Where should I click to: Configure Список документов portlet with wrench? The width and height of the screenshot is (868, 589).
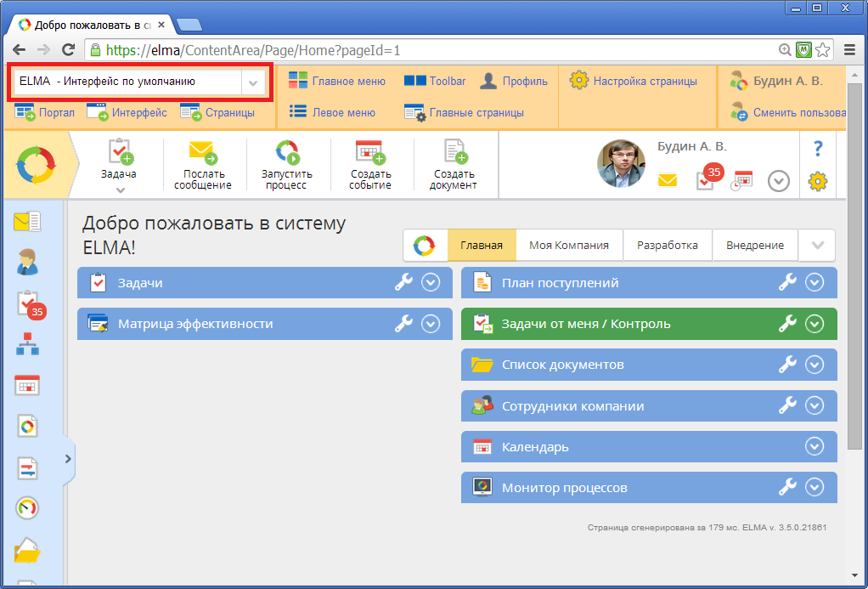(787, 365)
